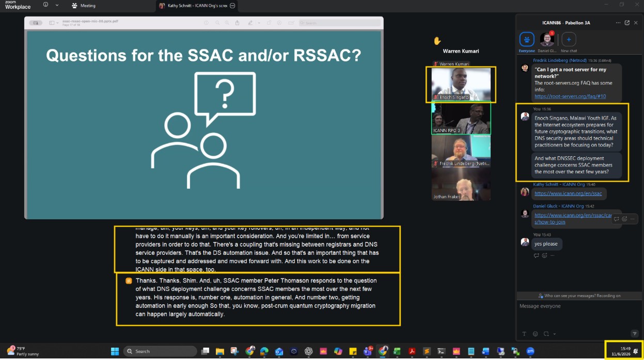
Task: Open Kathy Schnitt's screen share options
Action: click(232, 5)
